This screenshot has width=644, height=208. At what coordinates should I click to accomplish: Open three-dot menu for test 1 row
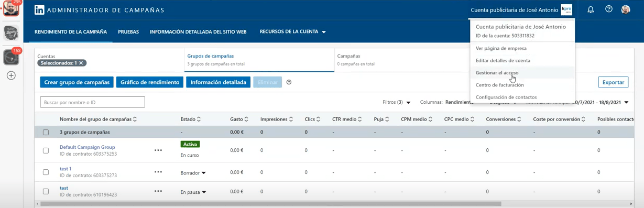point(158,172)
